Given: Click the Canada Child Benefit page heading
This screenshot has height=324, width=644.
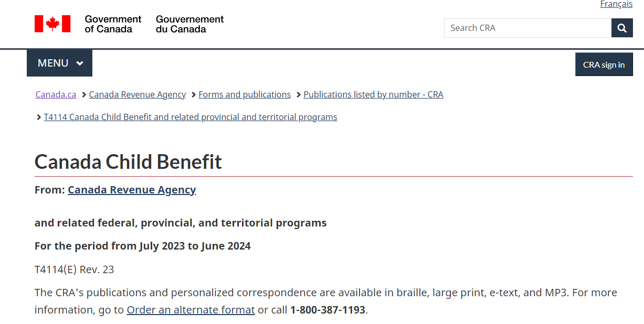Looking at the screenshot, I should click(x=128, y=161).
